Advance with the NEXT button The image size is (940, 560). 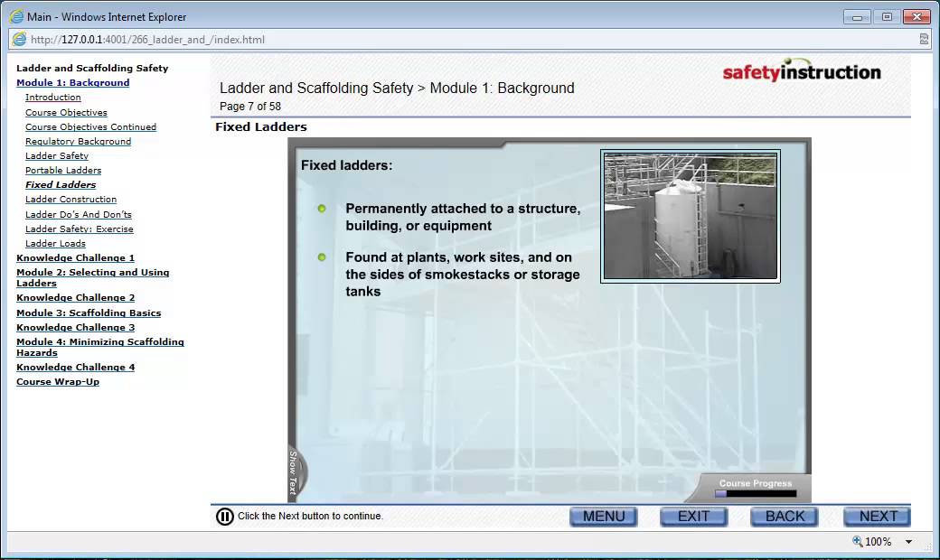[x=878, y=517]
